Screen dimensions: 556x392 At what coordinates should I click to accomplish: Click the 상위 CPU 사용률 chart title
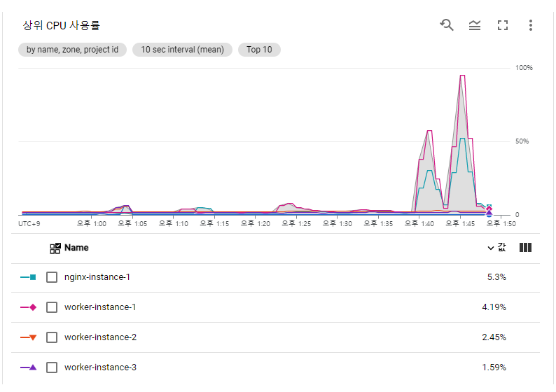tap(62, 25)
